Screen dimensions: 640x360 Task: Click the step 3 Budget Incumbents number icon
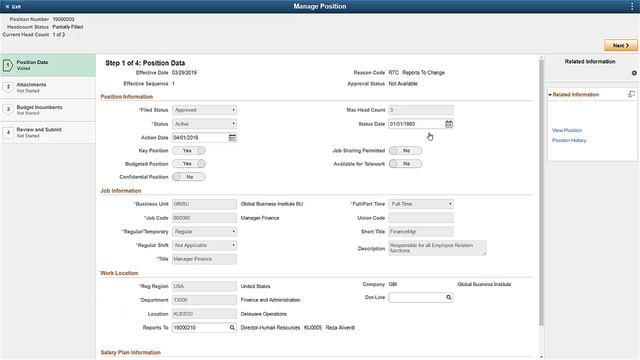[8, 109]
